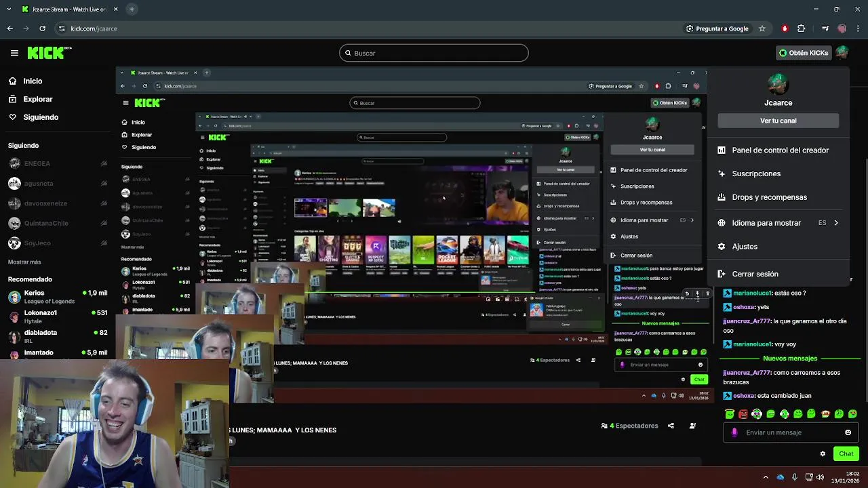Open the Chrome three-dot menu
Viewport: 868px width, 488px height.
(858, 28)
